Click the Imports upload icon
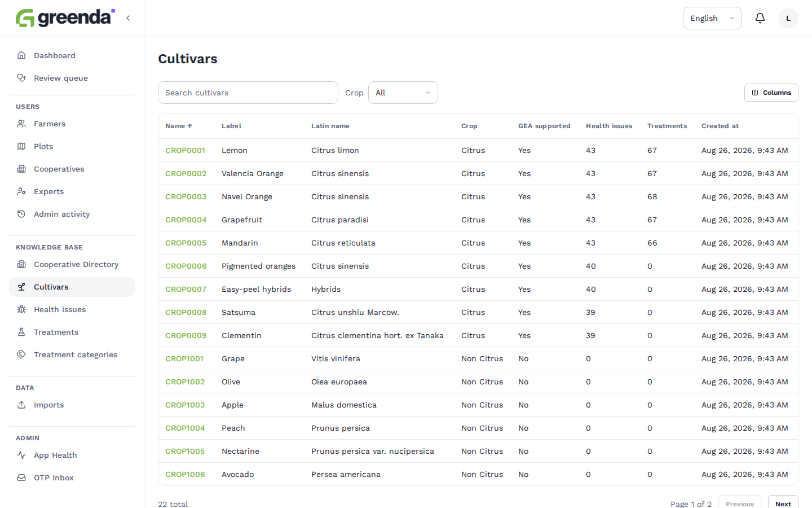 pyautogui.click(x=21, y=405)
